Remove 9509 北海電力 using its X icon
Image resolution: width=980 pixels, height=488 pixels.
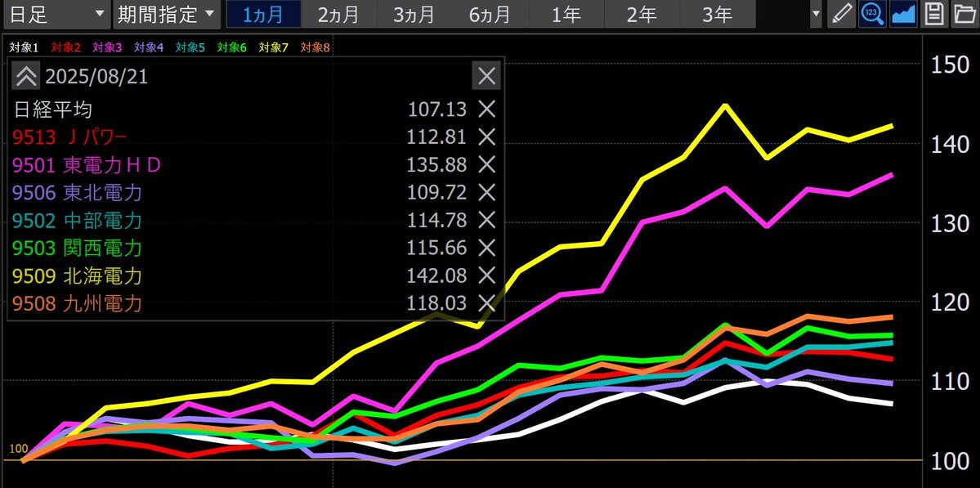click(x=486, y=275)
